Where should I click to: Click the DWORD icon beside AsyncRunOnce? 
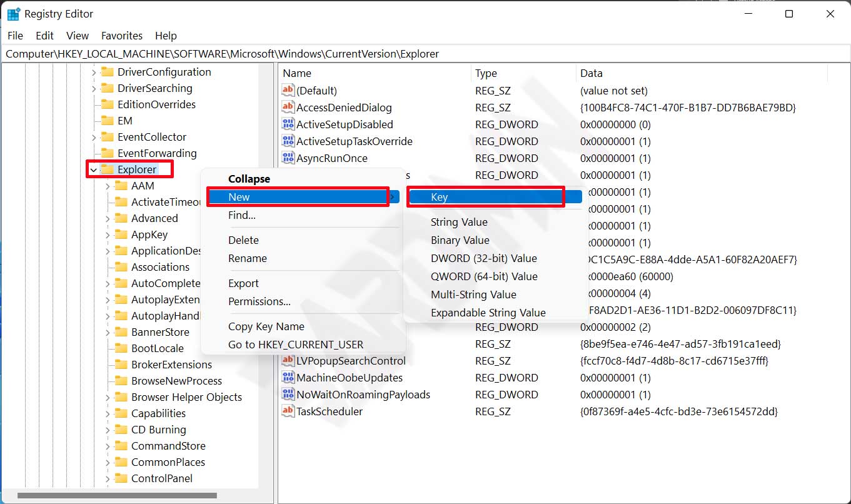coord(288,158)
